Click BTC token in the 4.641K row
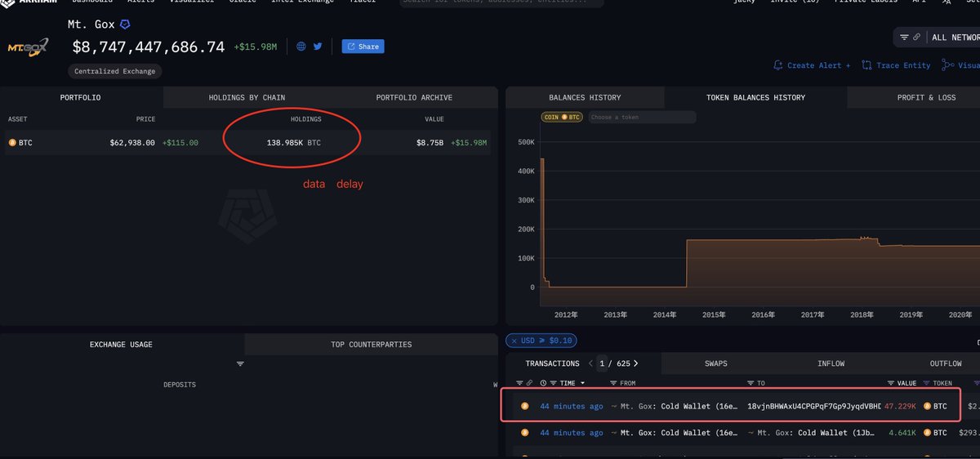This screenshot has width=980, height=459. point(936,433)
